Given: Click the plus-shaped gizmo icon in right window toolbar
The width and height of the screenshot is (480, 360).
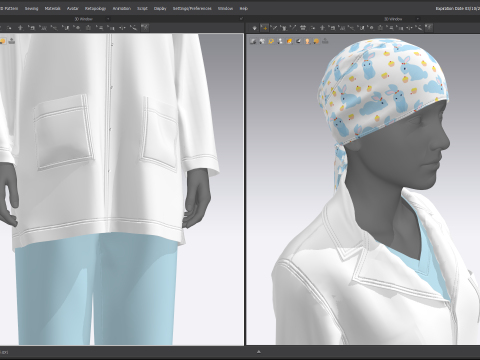Looking at the screenshot, I should 322,28.
